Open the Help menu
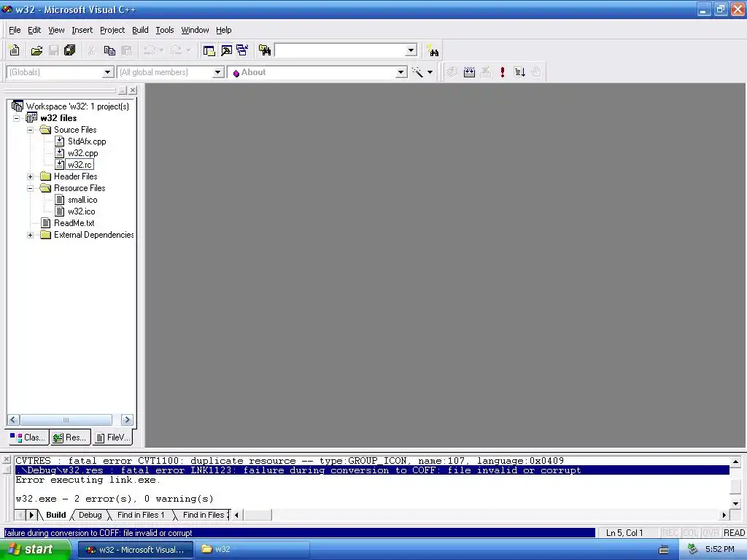The width and height of the screenshot is (747, 560). click(x=223, y=30)
